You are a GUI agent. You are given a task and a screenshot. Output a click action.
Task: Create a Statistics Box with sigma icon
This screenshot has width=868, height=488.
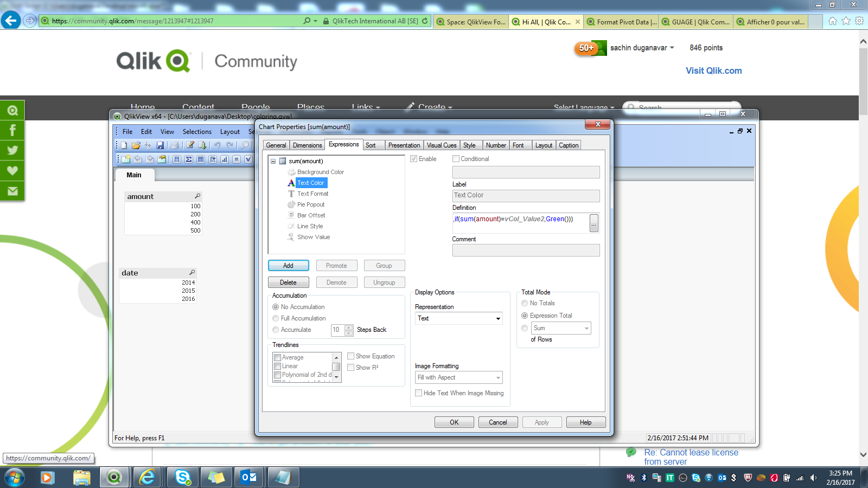[189, 159]
